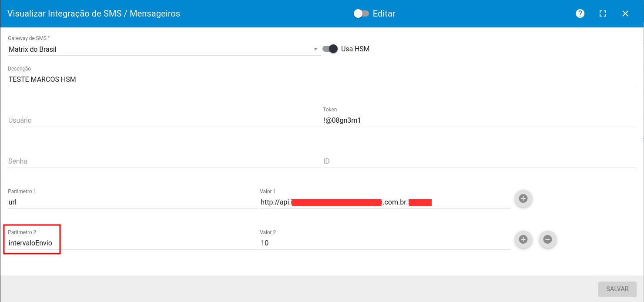Click the Valor 1 URL field

(x=385, y=202)
